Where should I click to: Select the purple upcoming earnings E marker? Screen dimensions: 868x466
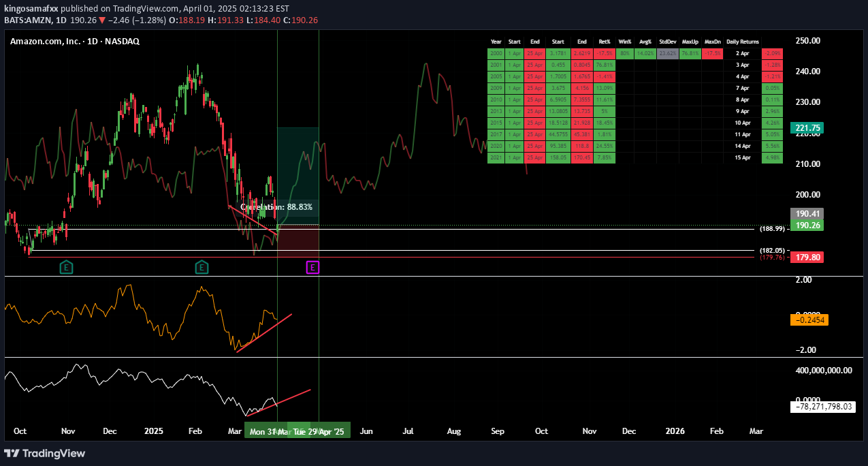pyautogui.click(x=312, y=267)
